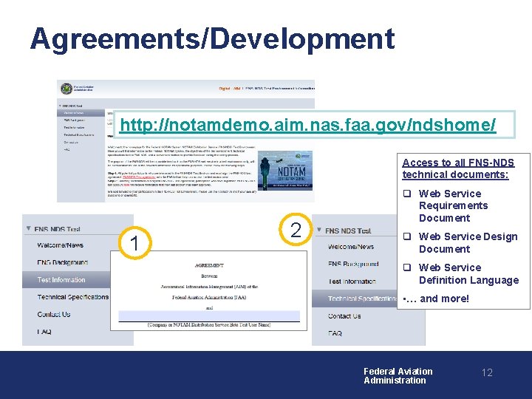The width and height of the screenshot is (532, 399).
Task: Click the blank company name field in Agreement
Action: (209, 316)
